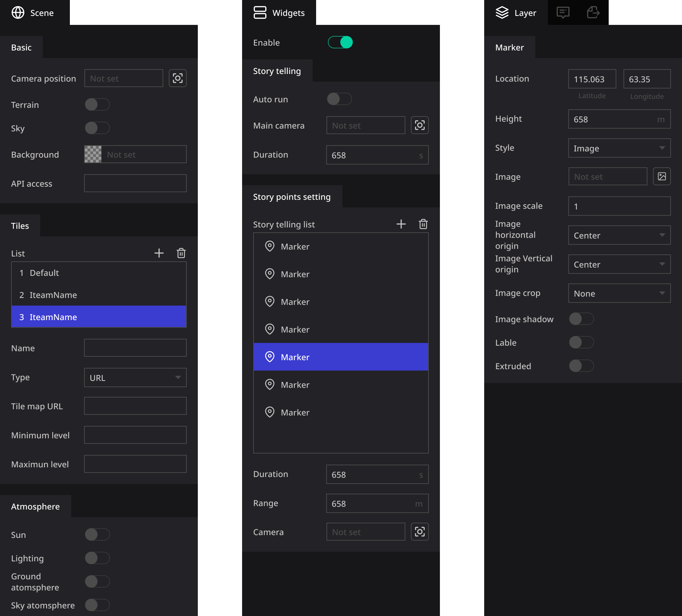682x616 pixels.
Task: Click the Scene globe icon
Action: [x=18, y=13]
